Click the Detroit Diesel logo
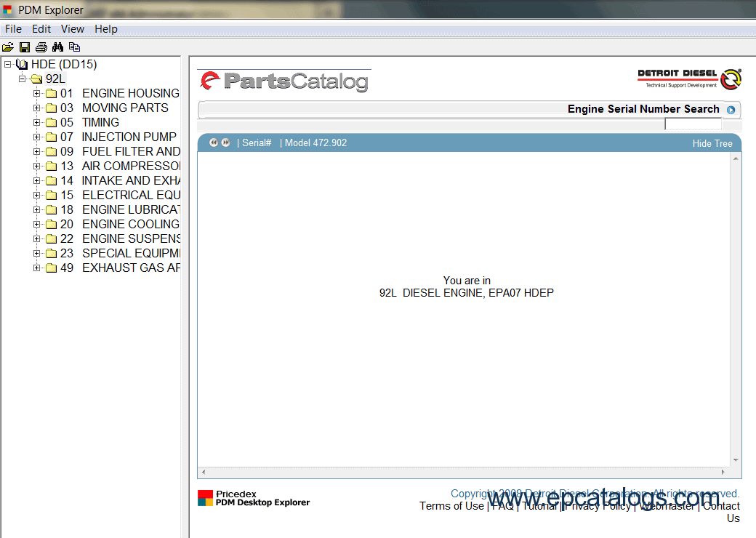 pos(689,79)
